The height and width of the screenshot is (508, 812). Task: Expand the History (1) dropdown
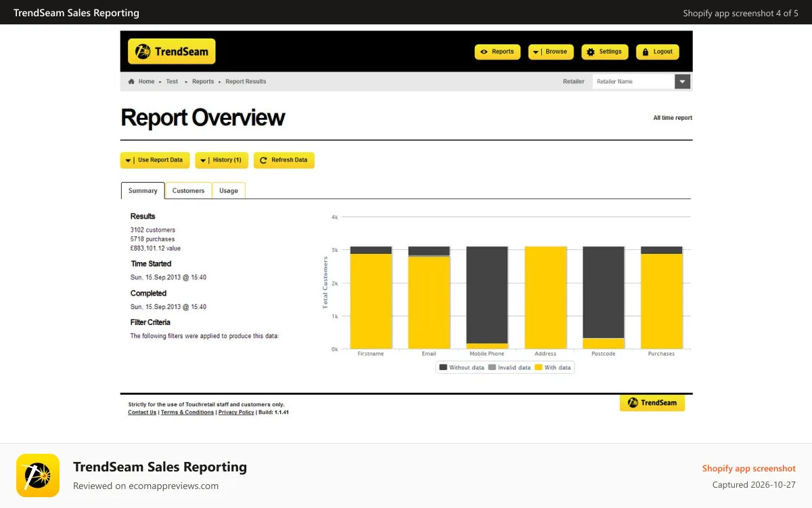221,161
